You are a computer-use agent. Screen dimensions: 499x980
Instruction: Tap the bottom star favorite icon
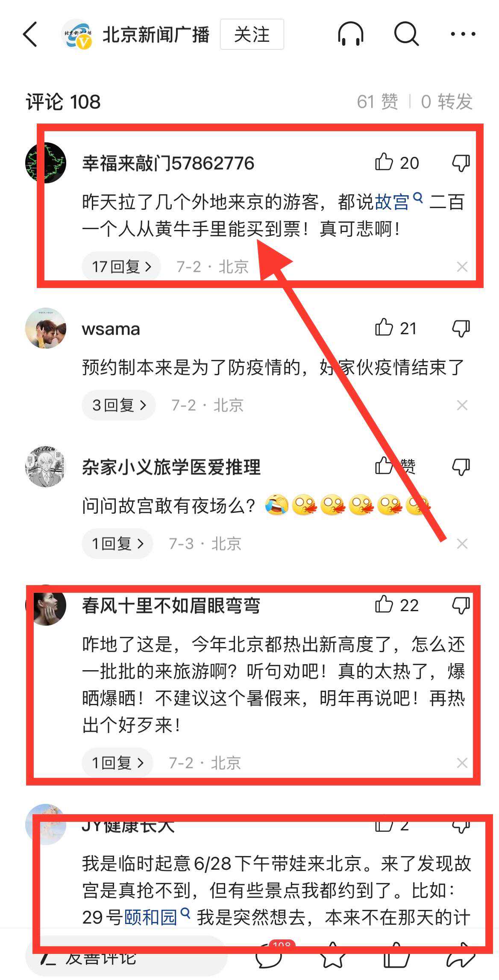(333, 956)
